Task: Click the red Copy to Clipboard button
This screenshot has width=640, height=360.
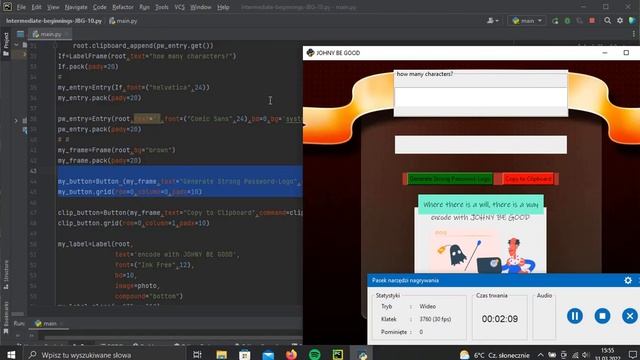Action: [x=528, y=179]
